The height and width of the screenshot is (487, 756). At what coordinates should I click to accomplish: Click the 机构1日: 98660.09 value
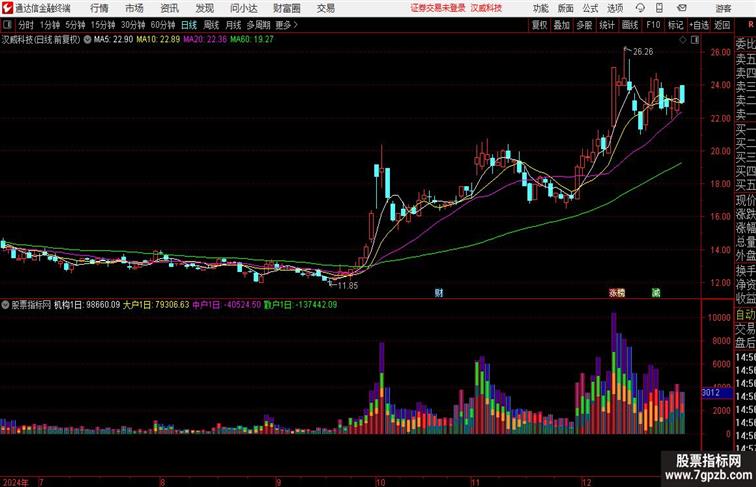87,305
